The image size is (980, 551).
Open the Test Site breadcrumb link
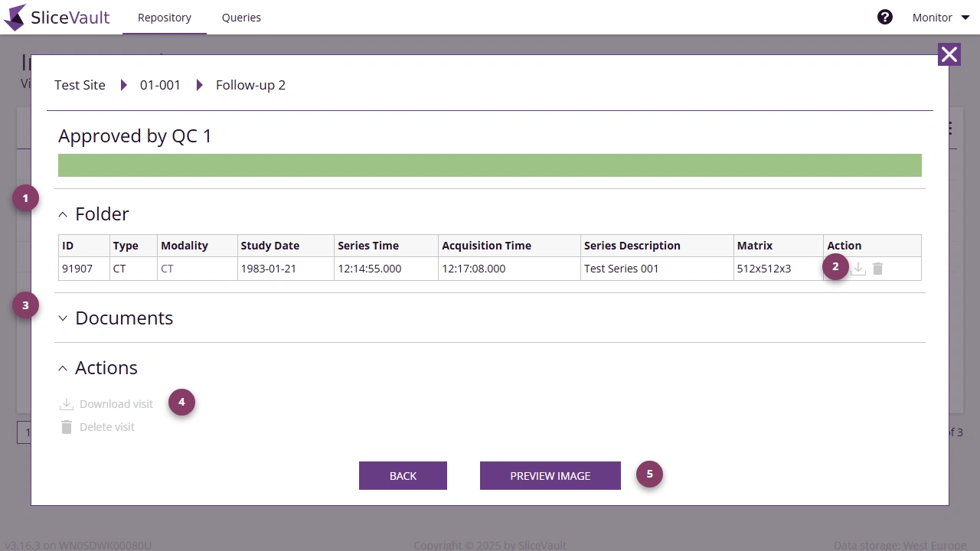point(79,85)
